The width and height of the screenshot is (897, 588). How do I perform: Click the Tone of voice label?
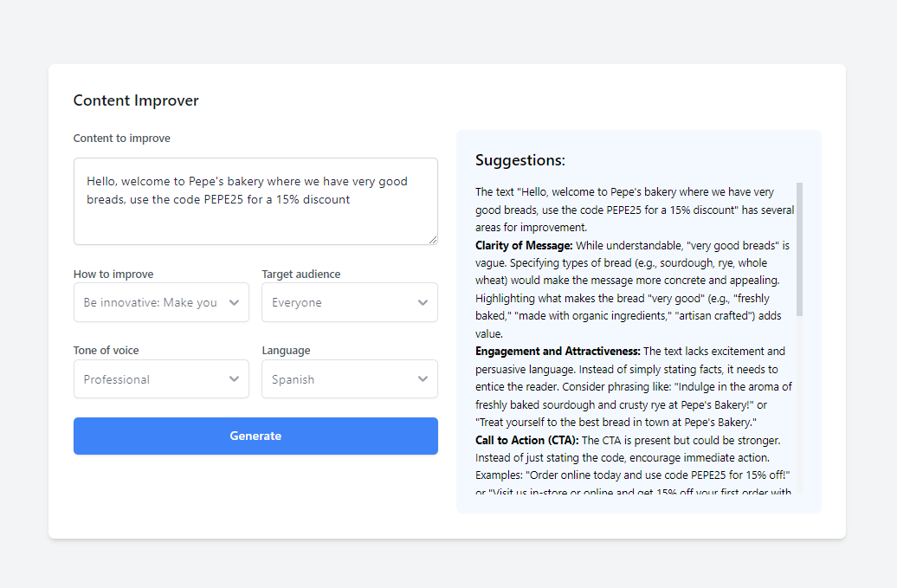(x=106, y=350)
